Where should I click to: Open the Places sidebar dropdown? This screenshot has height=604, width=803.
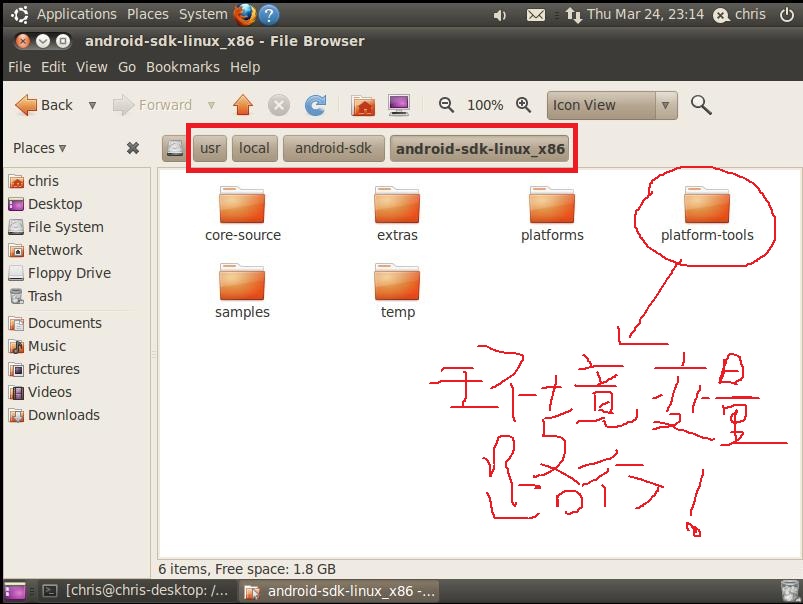coord(40,149)
